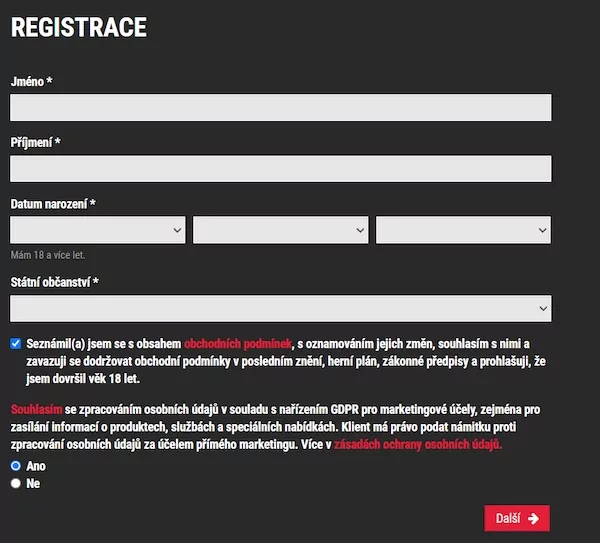Uncheck the obchodní podmínky agreement checkbox
The height and width of the screenshot is (543, 600).
tap(16, 343)
